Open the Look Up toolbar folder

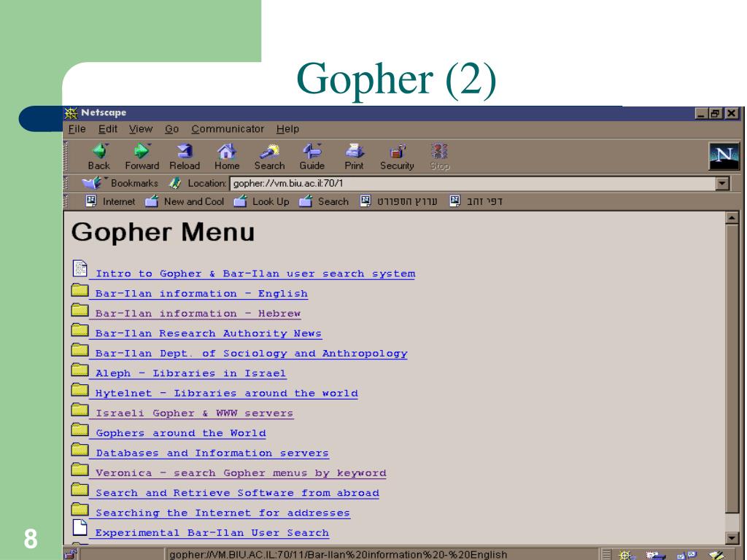coord(262,201)
